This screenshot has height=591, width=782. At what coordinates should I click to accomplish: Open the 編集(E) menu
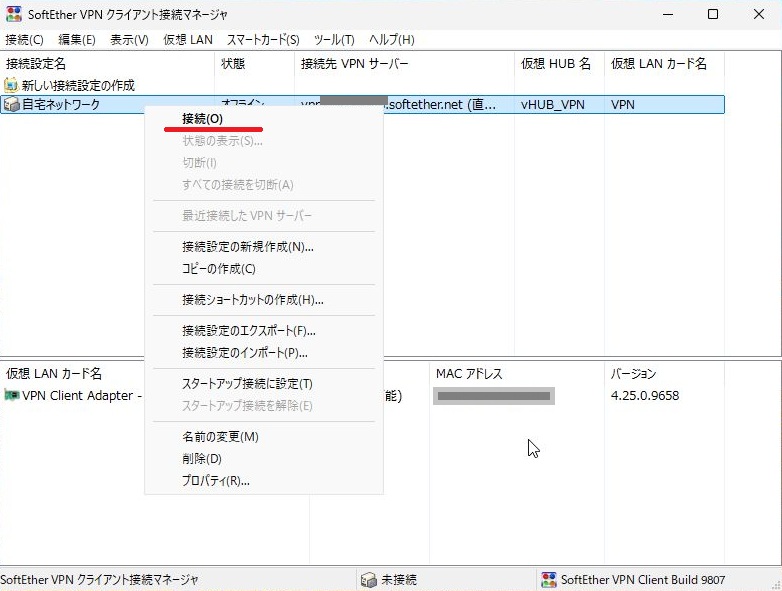pyautogui.click(x=77, y=40)
